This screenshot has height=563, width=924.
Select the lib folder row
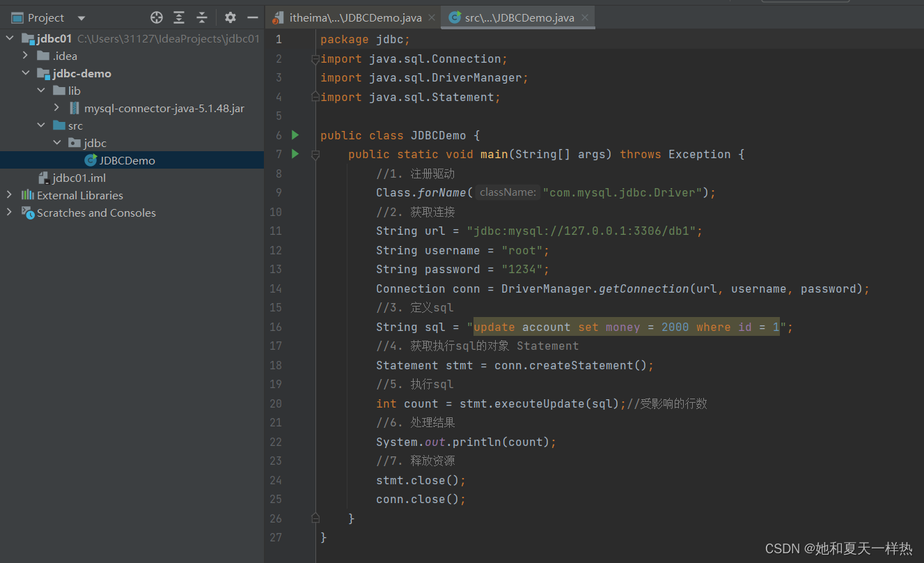click(132, 91)
